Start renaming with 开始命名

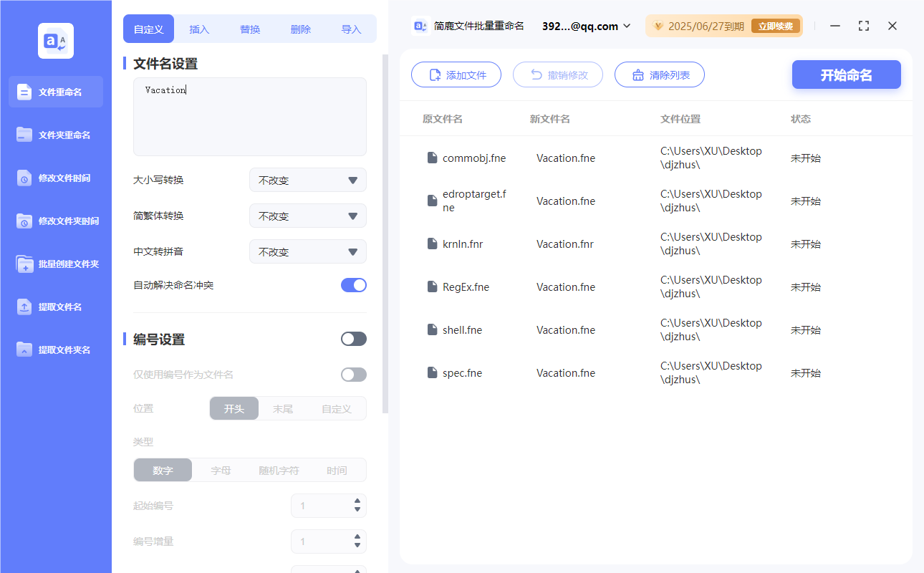click(x=846, y=74)
